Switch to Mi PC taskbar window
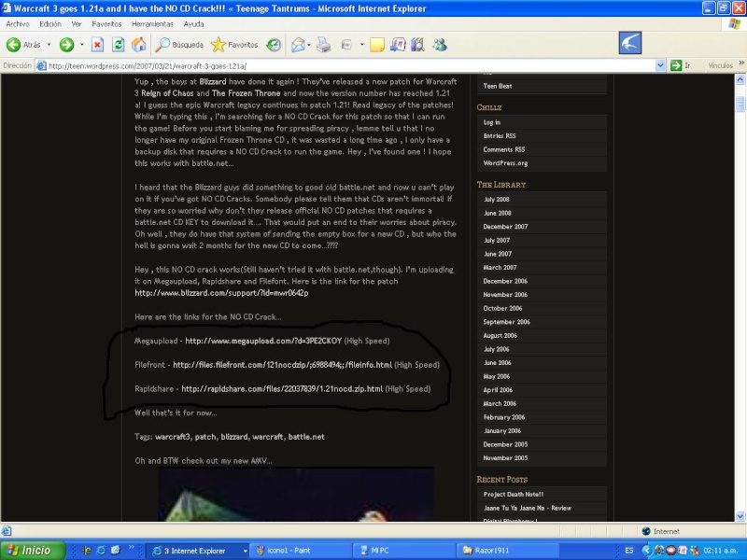 (402, 551)
